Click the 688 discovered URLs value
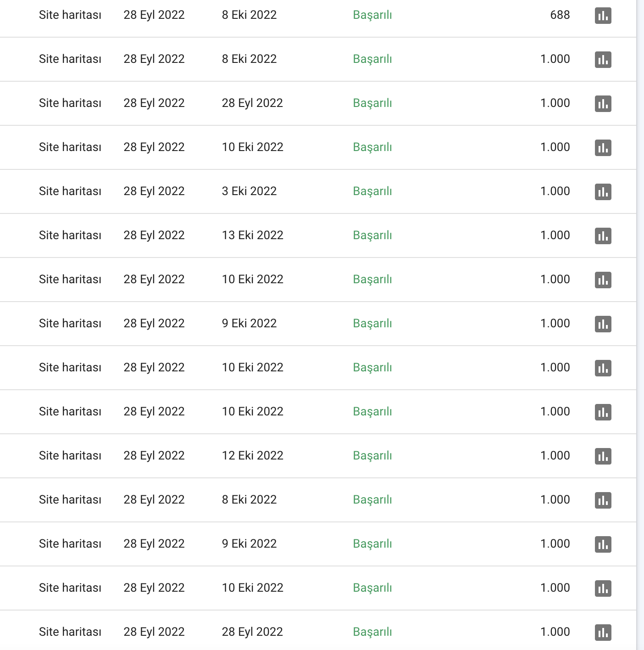The height and width of the screenshot is (650, 644). (560, 15)
